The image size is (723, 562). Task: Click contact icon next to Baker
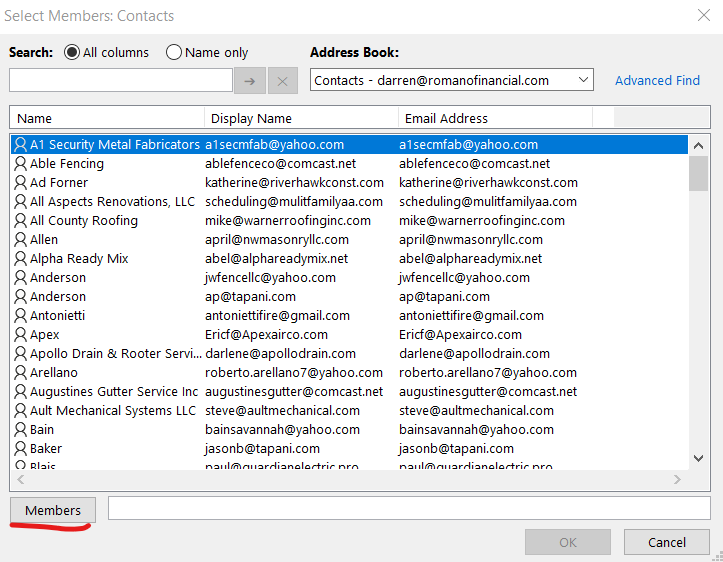click(20, 449)
